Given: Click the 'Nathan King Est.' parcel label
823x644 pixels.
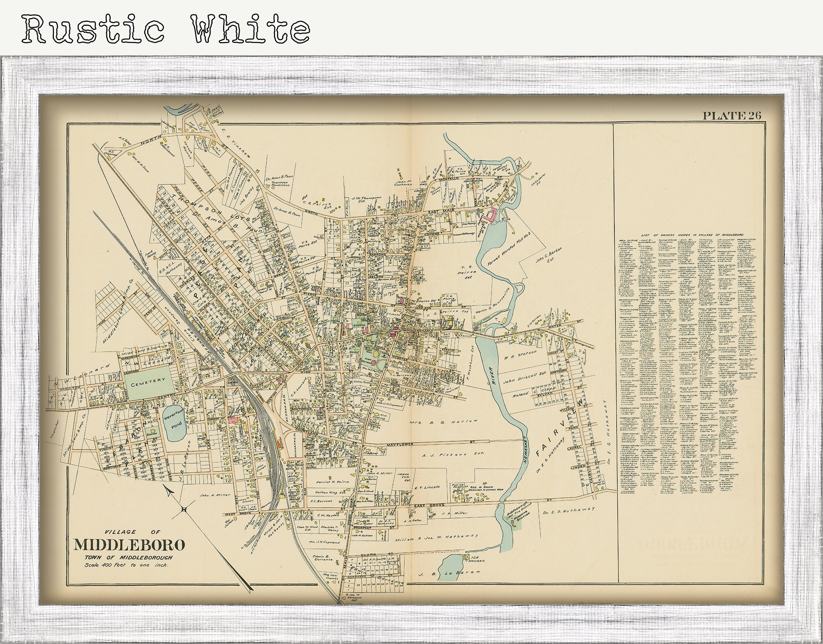Looking at the screenshot, I should click(331, 492).
